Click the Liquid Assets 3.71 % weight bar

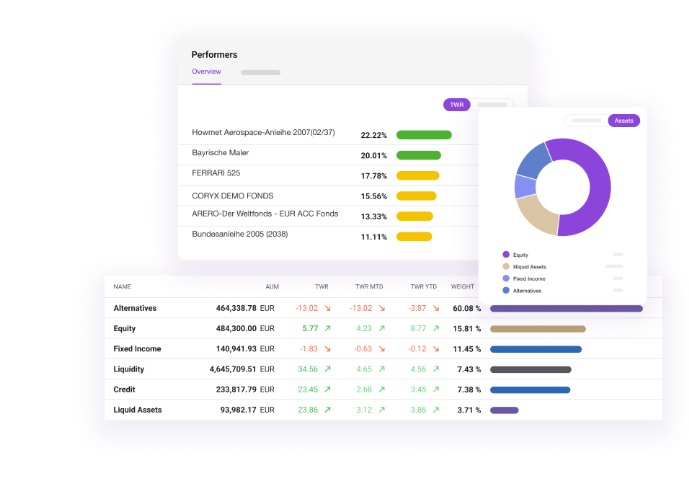click(x=504, y=410)
